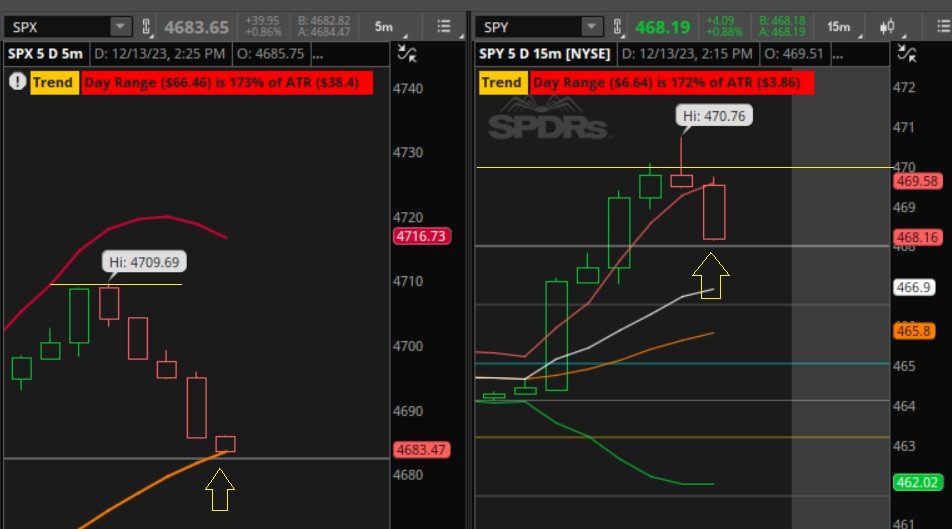Click the exclamation alert icon on SPX chart
The width and height of the screenshot is (952, 529).
[x=17, y=81]
